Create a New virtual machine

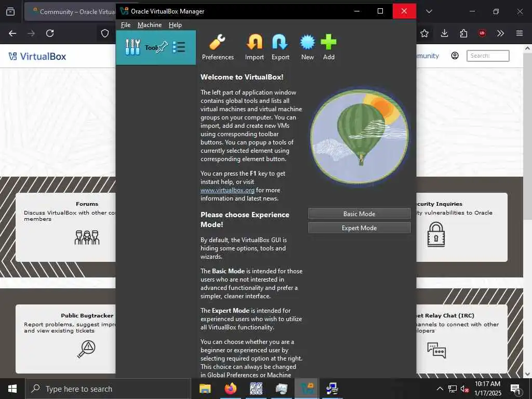308,47
